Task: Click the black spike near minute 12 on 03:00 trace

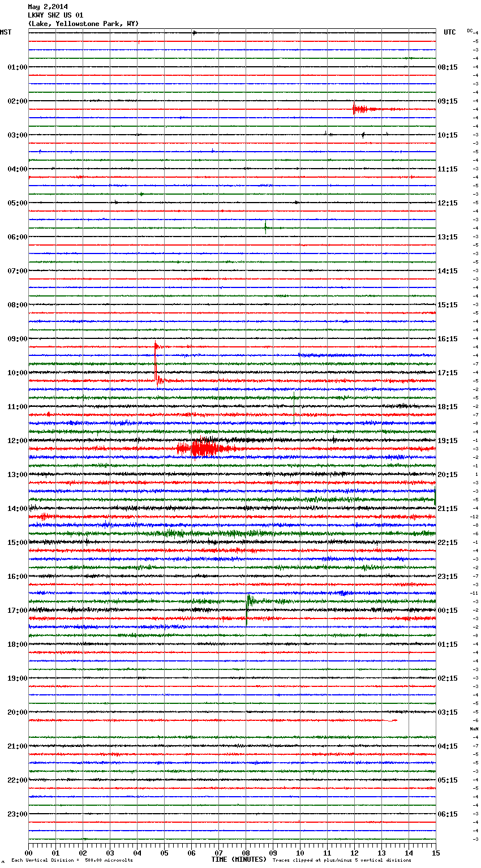Action: [363, 135]
